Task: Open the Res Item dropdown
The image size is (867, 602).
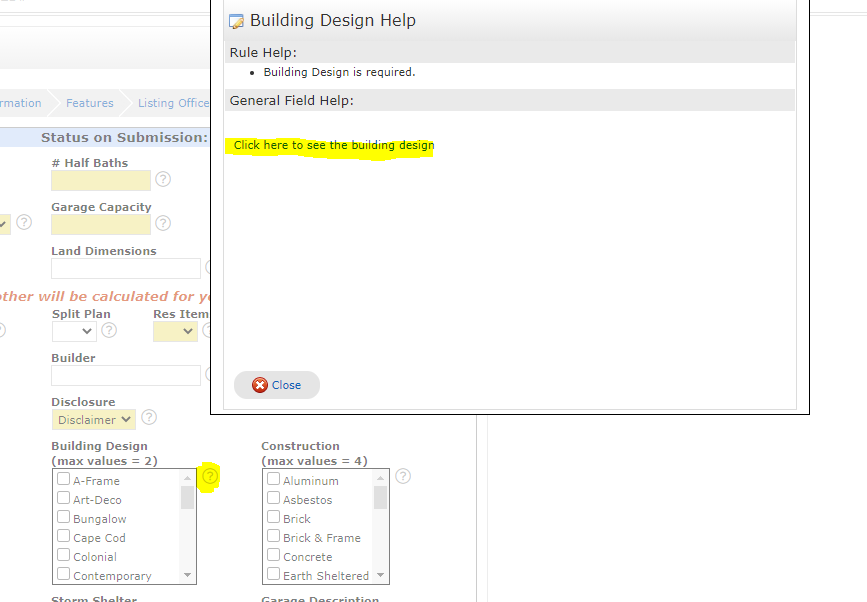Action: pyautogui.click(x=175, y=331)
